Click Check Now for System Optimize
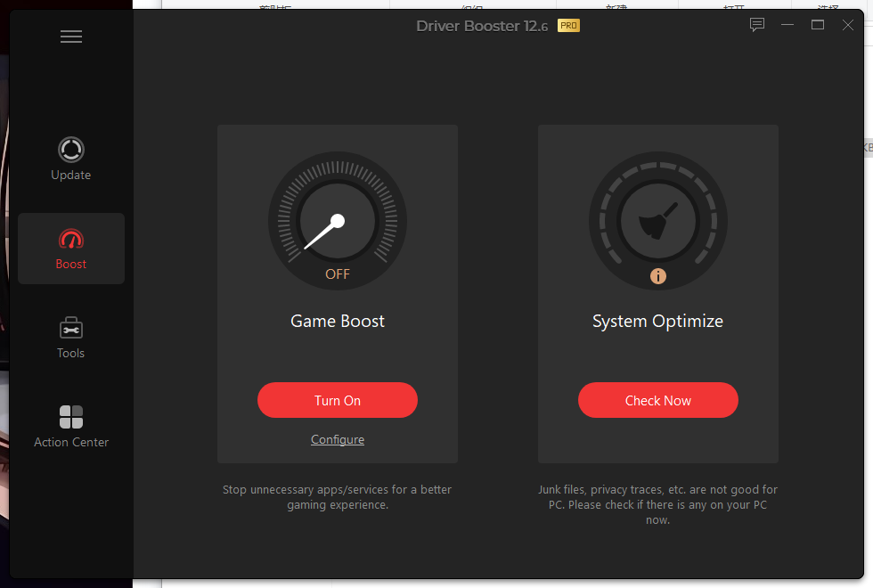The image size is (873, 588). pos(658,400)
